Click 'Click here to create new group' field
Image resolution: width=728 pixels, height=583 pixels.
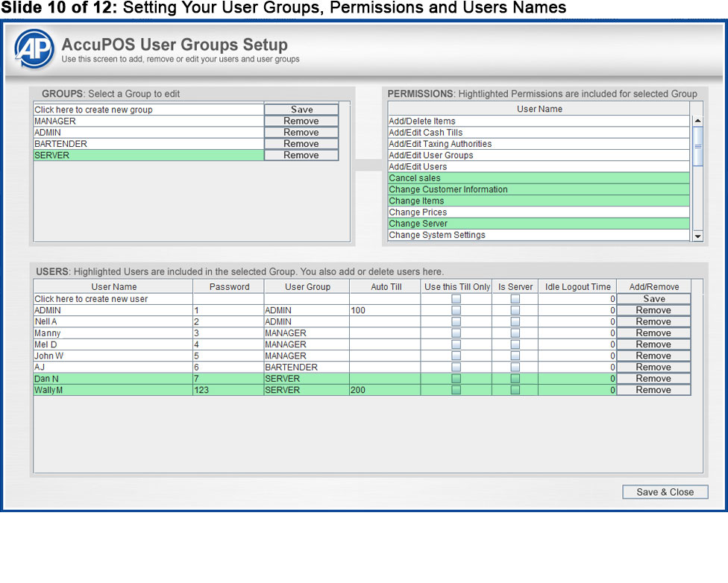148,110
